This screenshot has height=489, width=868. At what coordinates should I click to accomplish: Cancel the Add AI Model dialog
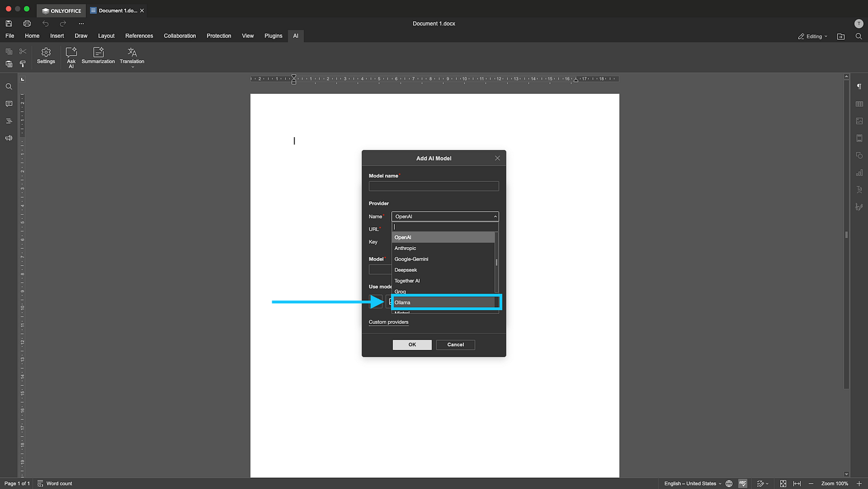(x=456, y=344)
